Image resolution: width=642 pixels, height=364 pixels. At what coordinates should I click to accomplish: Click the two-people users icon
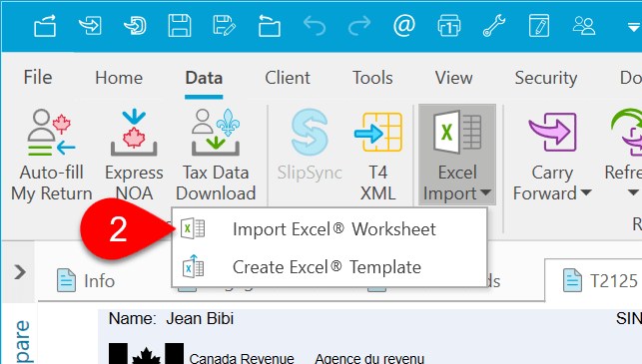[x=584, y=26]
